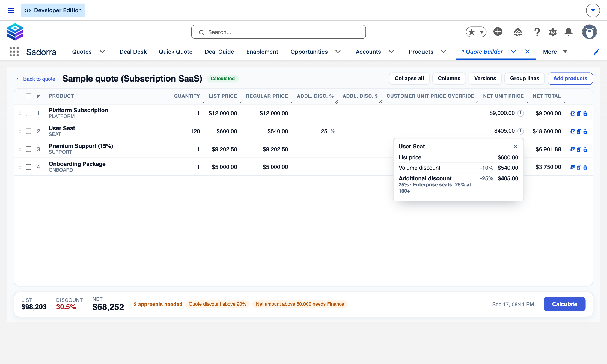Clone the User Seat line item

point(579,132)
